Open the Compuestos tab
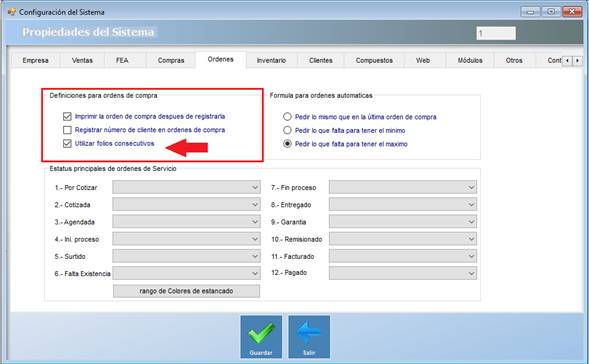The width and height of the screenshot is (589, 364). pos(374,60)
